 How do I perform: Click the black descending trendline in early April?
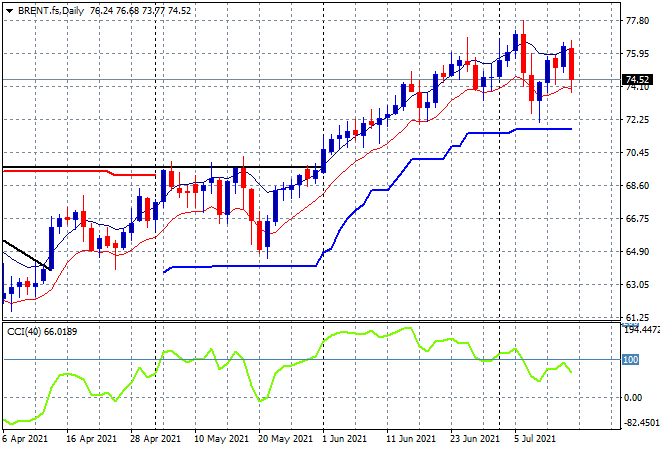coord(27,255)
